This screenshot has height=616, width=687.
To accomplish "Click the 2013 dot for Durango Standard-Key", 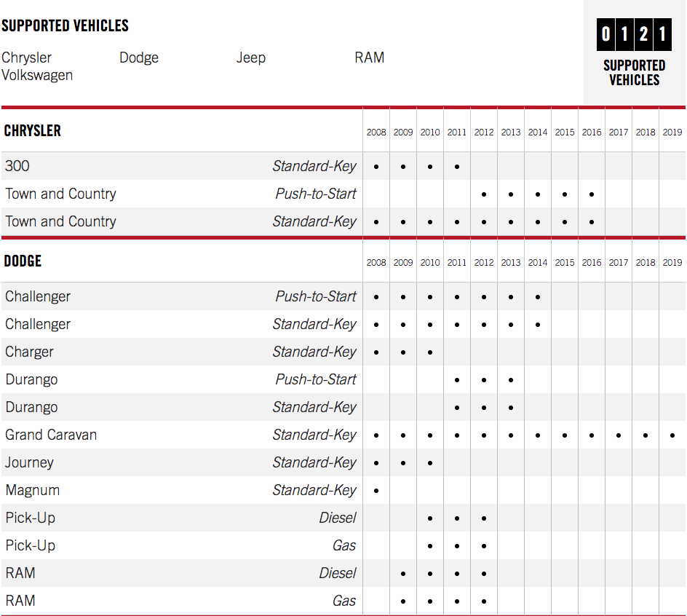I will pyautogui.click(x=511, y=408).
